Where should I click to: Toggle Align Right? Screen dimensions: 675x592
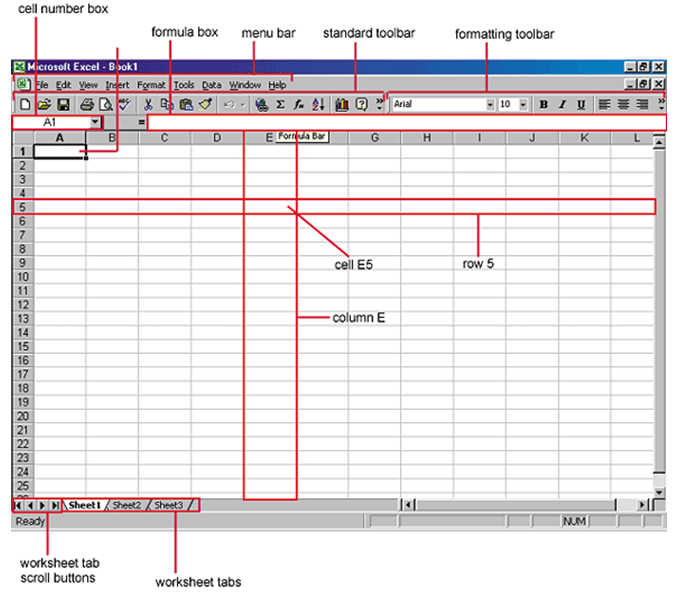[642, 104]
